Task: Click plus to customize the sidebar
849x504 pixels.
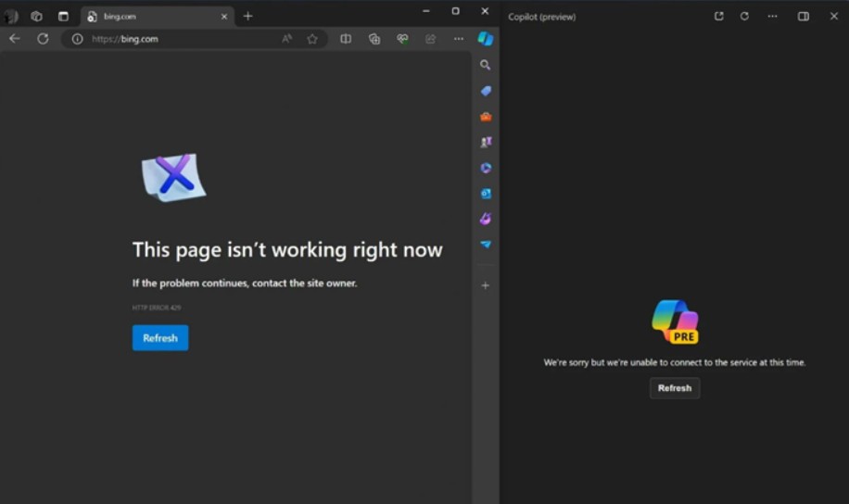Action: tap(485, 285)
